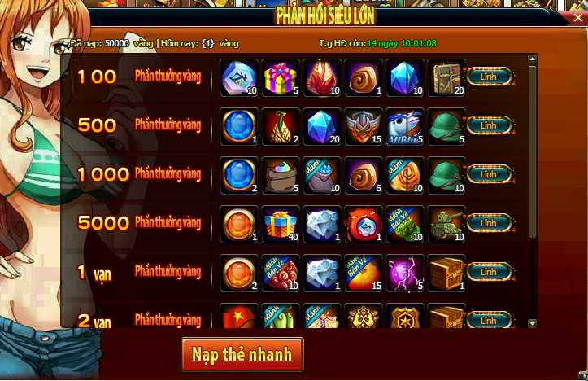Viewport: 588px width, 381px height.
Task: Click the green helmet icon in the 500 row
Action: (x=446, y=127)
